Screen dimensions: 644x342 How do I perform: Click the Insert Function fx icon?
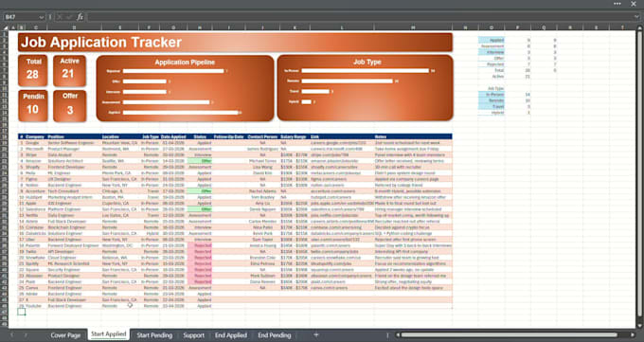(80, 17)
